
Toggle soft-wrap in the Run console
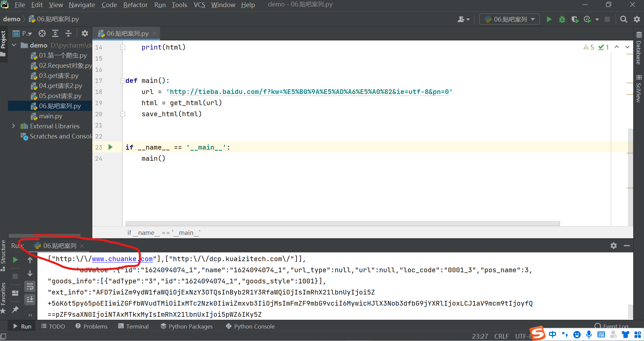[30, 287]
